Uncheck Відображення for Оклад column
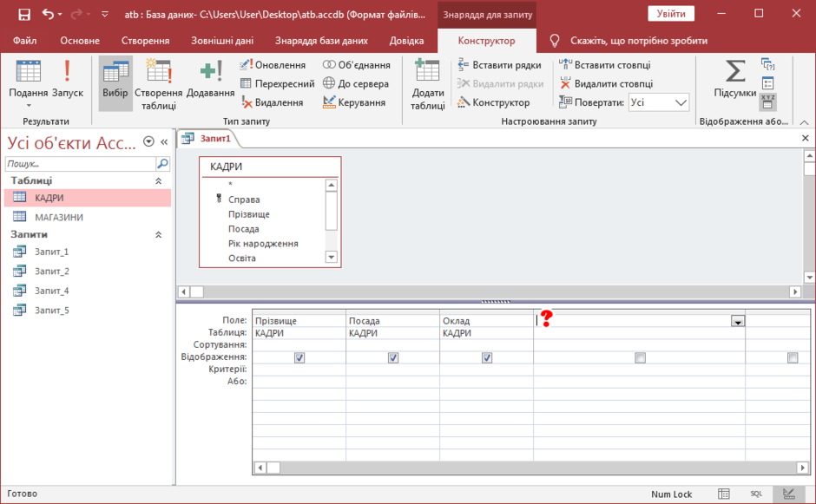This screenshot has width=816, height=504. [x=487, y=358]
